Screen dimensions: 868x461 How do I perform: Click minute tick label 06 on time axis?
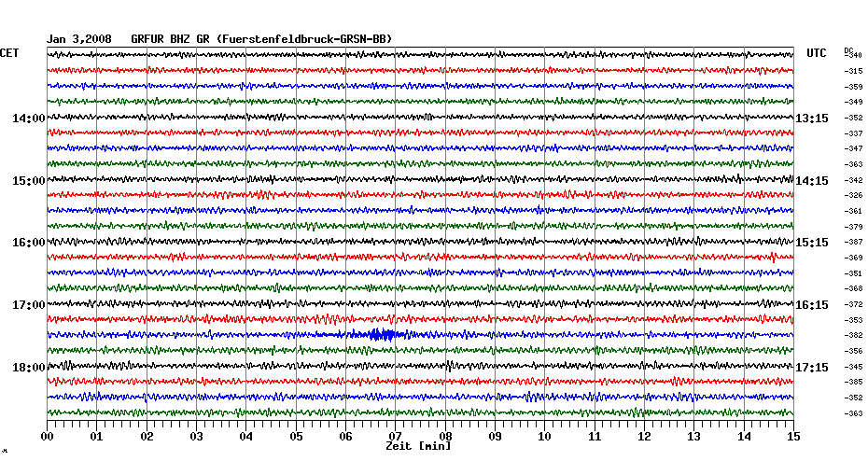(345, 436)
